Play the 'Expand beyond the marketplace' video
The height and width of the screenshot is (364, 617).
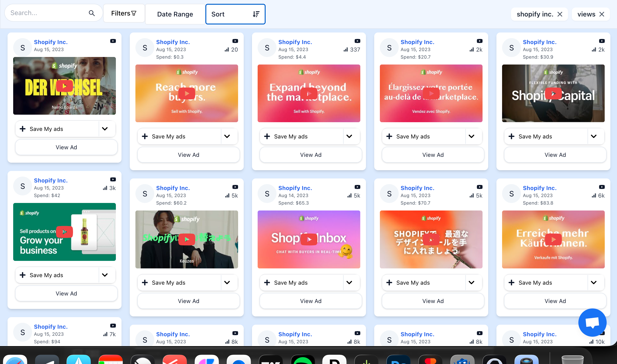pos(309,93)
